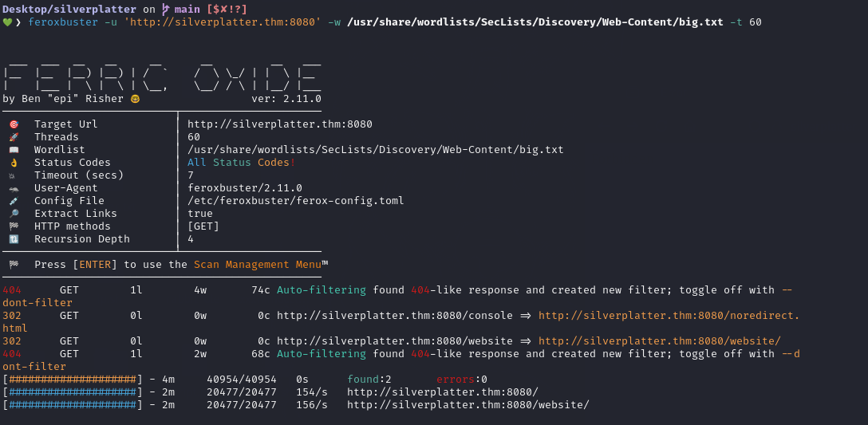Image resolution: width=868 pixels, height=425 pixels.
Task: Click the 'All Status Codes!' value
Action: [x=242, y=163]
